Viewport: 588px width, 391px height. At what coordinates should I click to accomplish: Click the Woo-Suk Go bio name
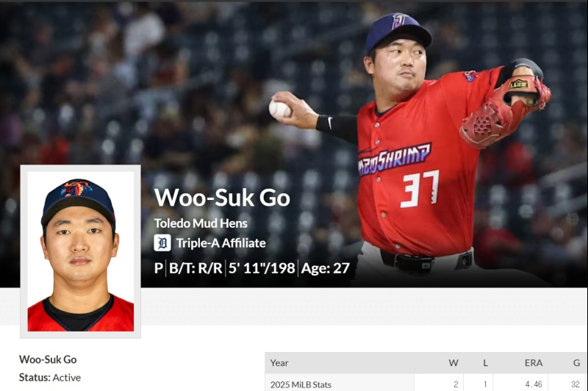coord(48,359)
